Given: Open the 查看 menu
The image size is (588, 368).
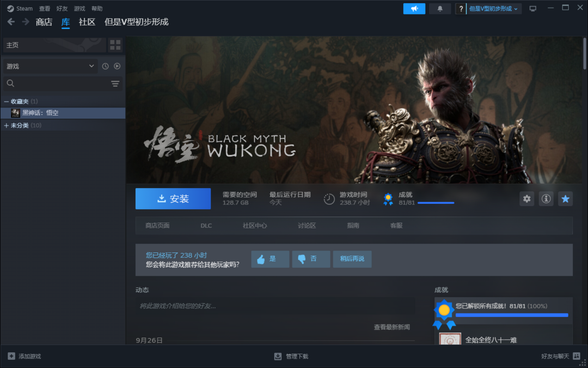Looking at the screenshot, I should 45,8.
